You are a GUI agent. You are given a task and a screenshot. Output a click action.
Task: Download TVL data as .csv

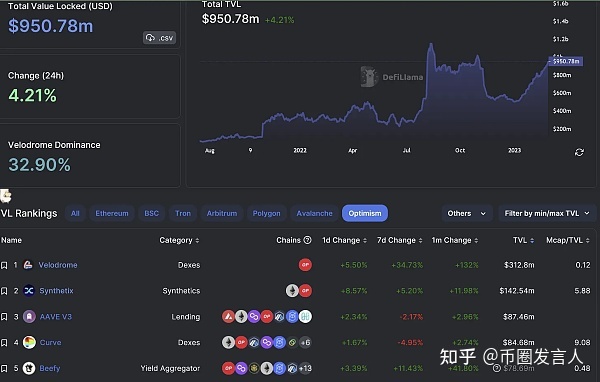[159, 38]
